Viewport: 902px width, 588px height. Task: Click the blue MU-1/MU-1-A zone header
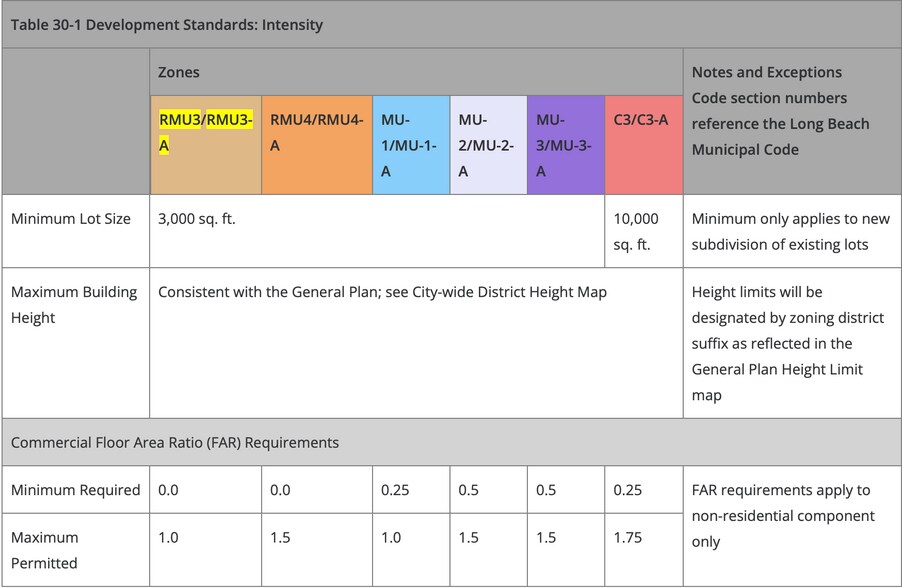tap(408, 145)
